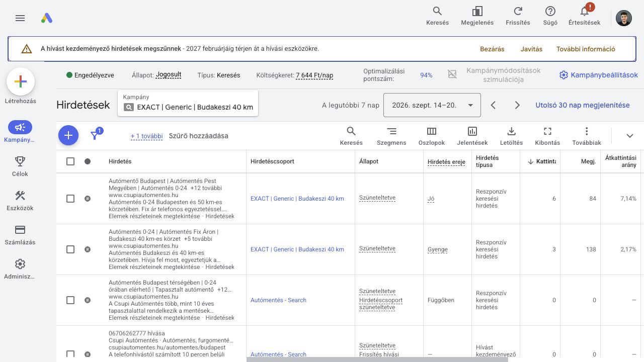Click the budget 7 644 Ft/nap
Viewport: 644px width, 362px height.
point(314,75)
